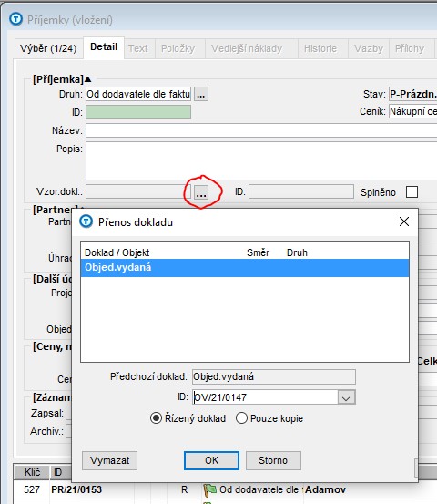Focus the Název input field
The width and height of the screenshot is (437, 504).
[261, 130]
